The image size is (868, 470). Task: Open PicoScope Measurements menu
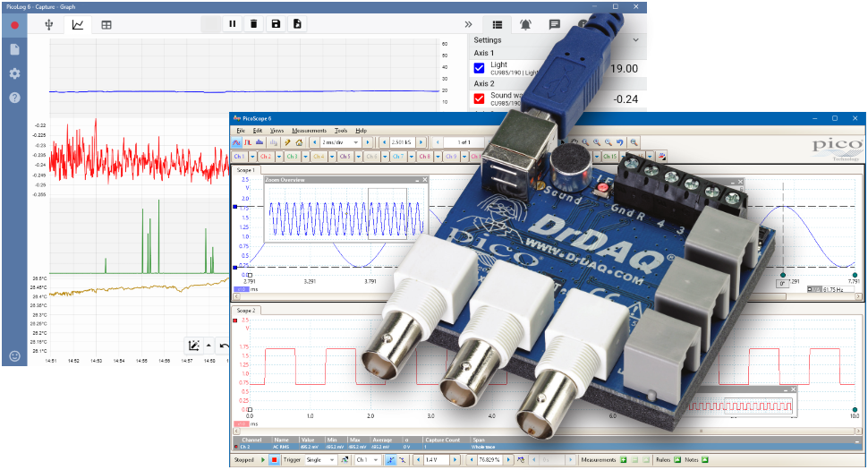point(310,131)
